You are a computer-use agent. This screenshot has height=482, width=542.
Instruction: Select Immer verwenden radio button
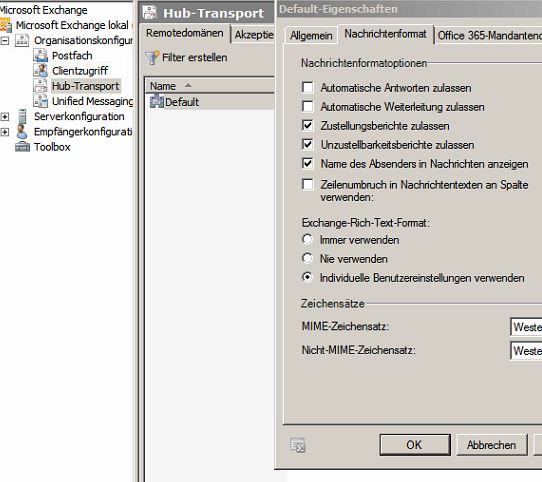pos(307,239)
